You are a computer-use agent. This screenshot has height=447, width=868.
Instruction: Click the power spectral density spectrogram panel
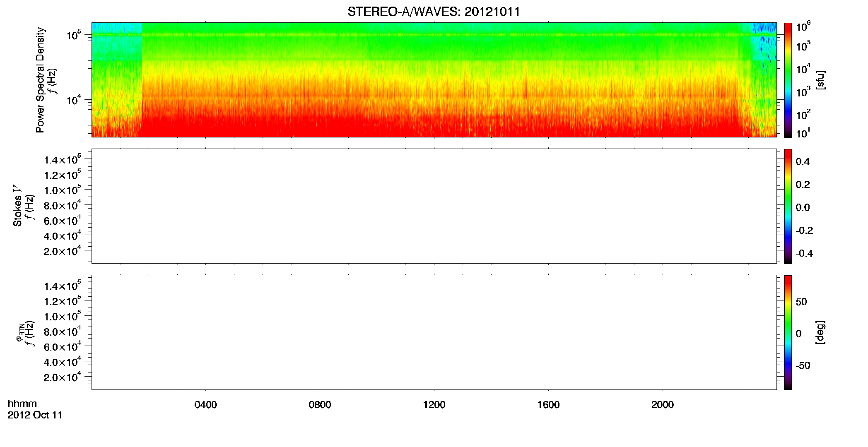coord(434,80)
